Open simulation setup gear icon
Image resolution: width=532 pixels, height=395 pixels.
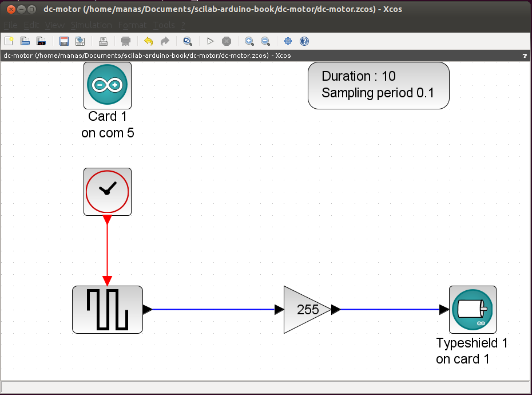click(288, 41)
